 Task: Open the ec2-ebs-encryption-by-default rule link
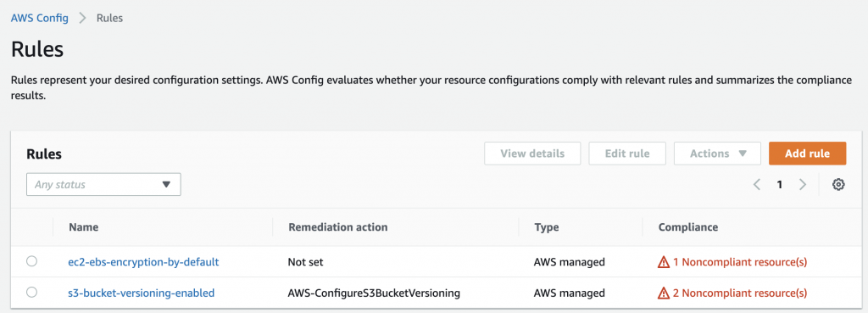click(143, 262)
